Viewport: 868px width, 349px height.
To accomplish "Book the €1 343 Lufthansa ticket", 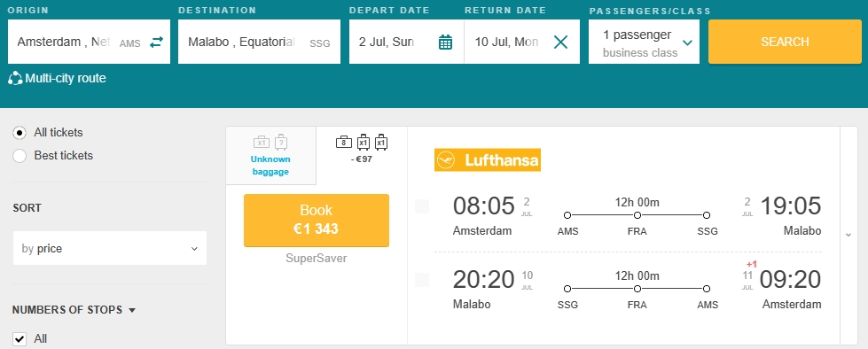I will click(317, 221).
